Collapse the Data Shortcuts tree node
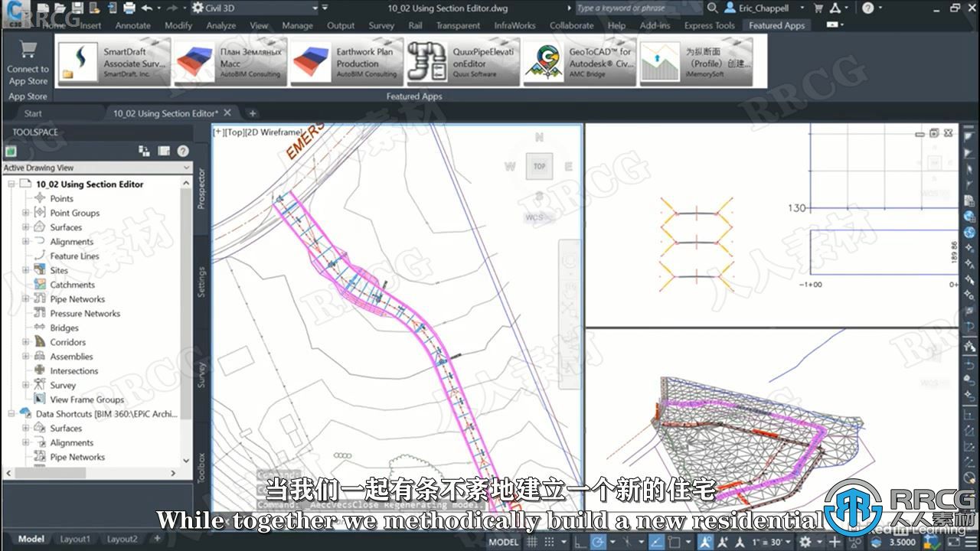This screenshot has width=980, height=551. (x=11, y=414)
